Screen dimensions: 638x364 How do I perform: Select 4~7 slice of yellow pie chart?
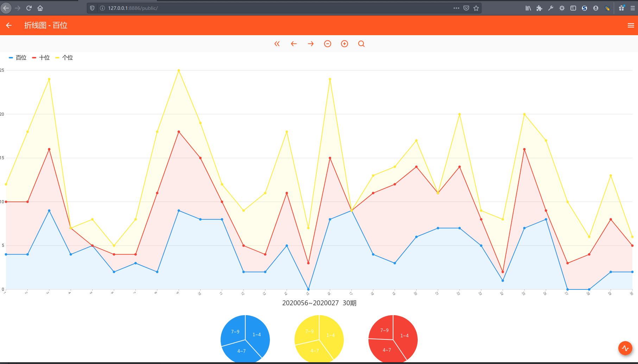pos(315,351)
